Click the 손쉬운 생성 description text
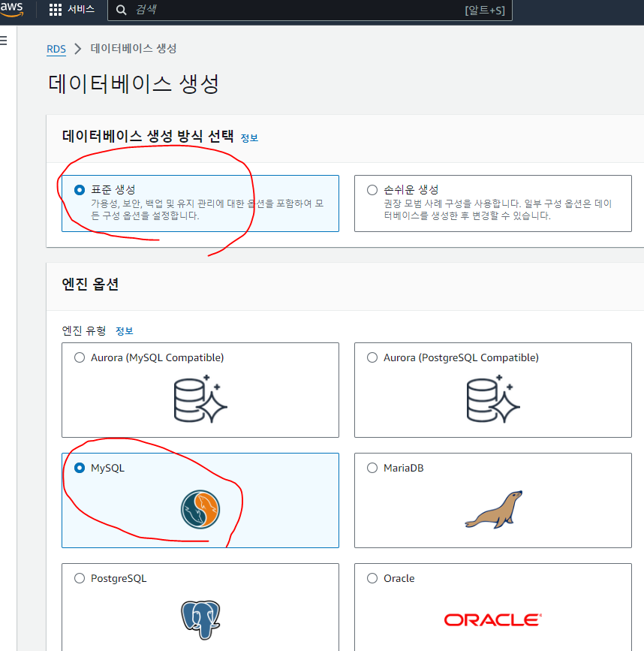This screenshot has width=644, height=651. click(498, 209)
